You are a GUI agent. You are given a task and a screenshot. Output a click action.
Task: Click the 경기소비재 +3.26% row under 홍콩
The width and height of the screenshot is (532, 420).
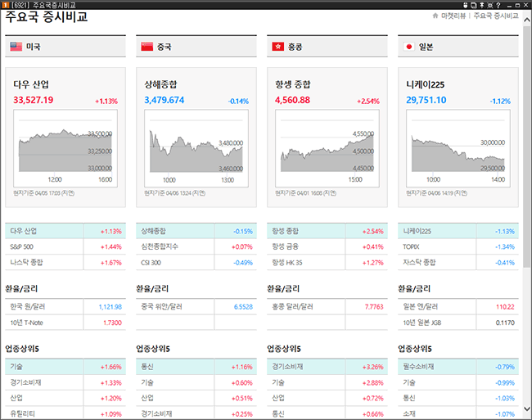pyautogui.click(x=327, y=367)
